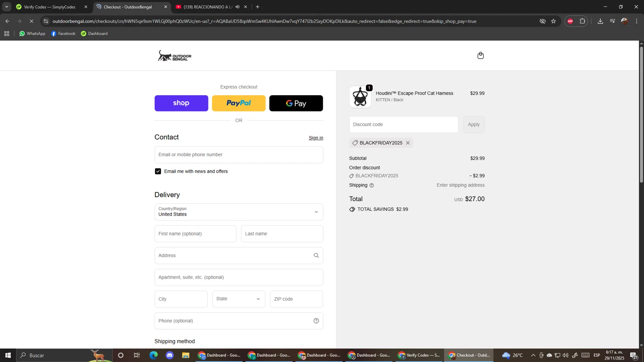Viewport: 644px width, 362px height.
Task: Click the browser address bar URL
Action: pyautogui.click(x=264, y=21)
